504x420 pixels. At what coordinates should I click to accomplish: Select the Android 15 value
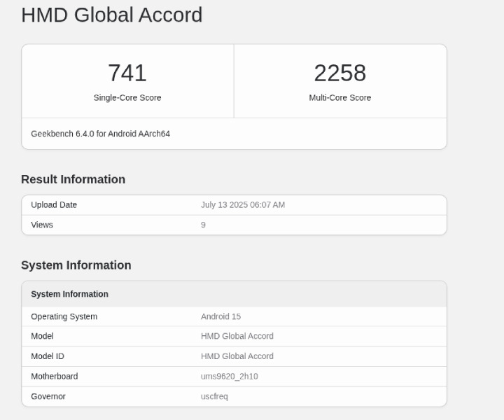(x=220, y=316)
